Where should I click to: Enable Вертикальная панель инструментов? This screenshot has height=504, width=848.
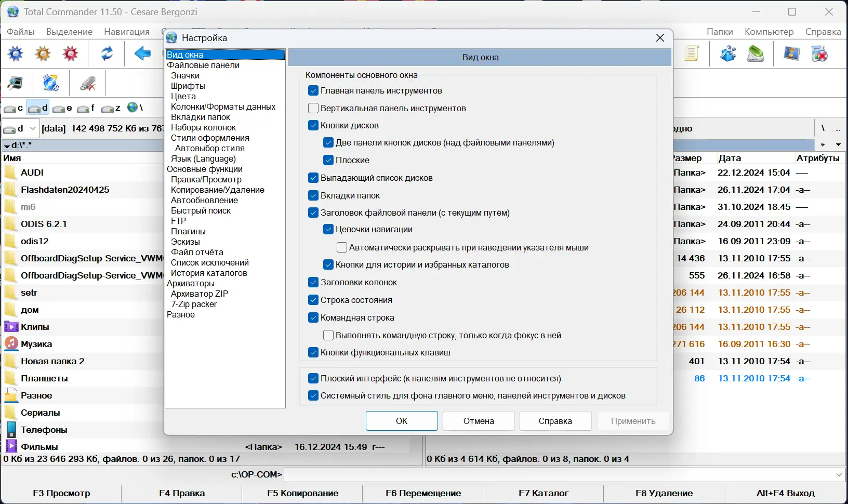pyautogui.click(x=313, y=108)
